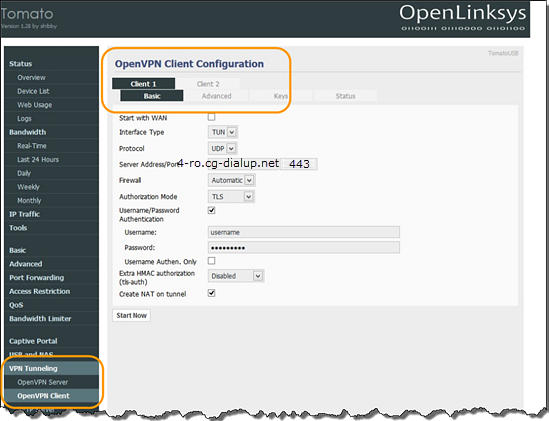Screen dimensions: 549x421
Task: Enable the Start with WAN checkbox
Action: 211,117
